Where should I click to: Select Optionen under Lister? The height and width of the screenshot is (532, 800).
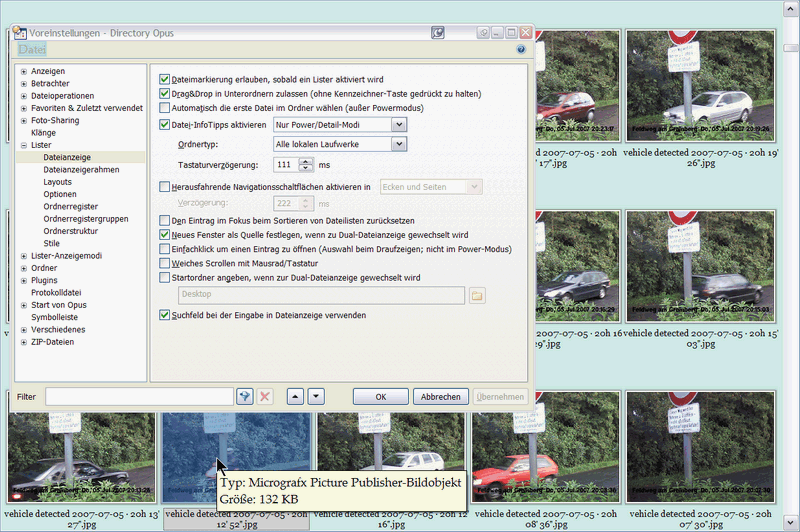pos(60,194)
